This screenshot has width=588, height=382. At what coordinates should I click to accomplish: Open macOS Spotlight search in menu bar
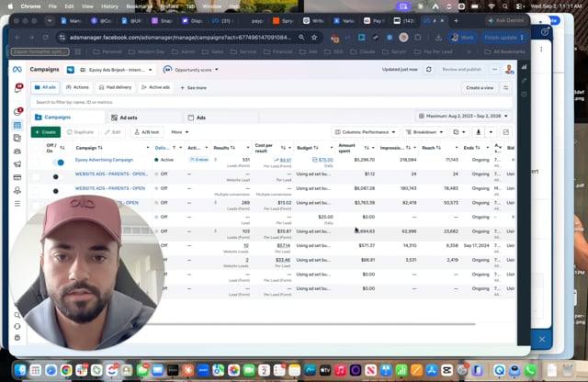pos(505,6)
